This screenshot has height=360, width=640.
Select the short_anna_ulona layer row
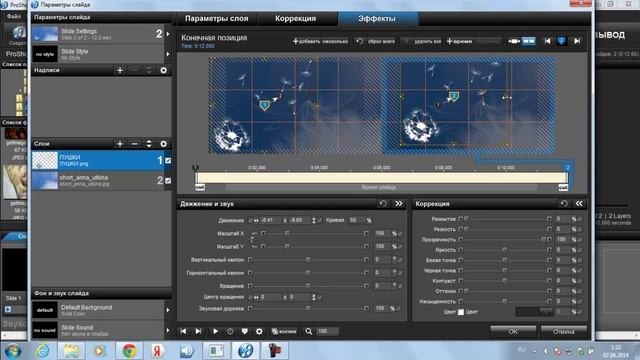[x=102, y=180]
